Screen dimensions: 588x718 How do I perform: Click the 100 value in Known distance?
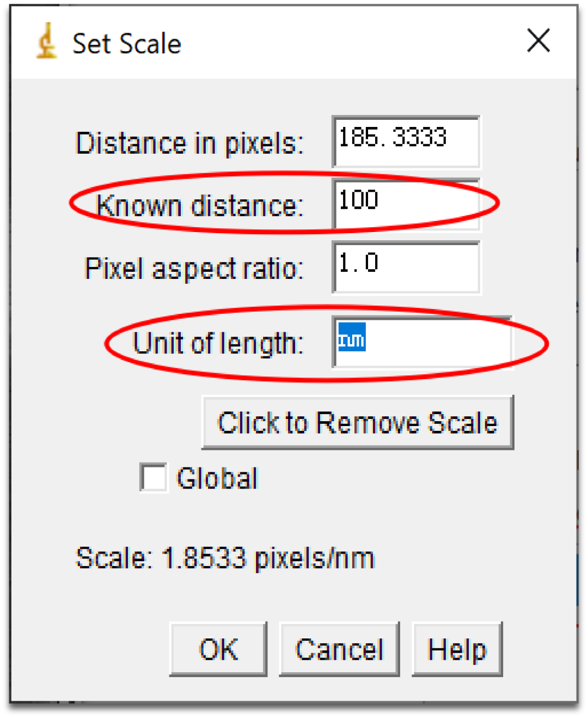358,200
